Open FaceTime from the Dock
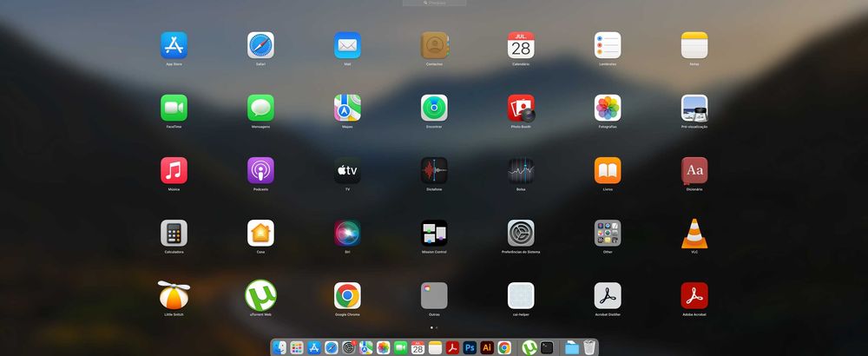The image size is (868, 356). 400,347
